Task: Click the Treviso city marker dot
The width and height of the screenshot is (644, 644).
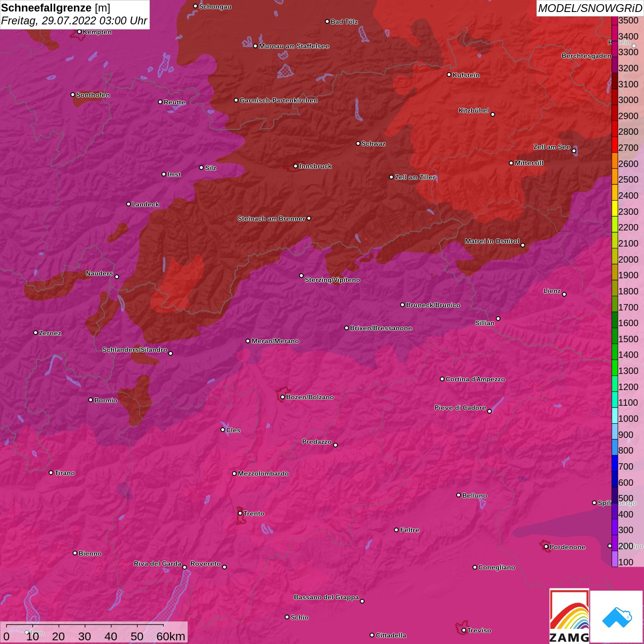Action: pyautogui.click(x=464, y=630)
